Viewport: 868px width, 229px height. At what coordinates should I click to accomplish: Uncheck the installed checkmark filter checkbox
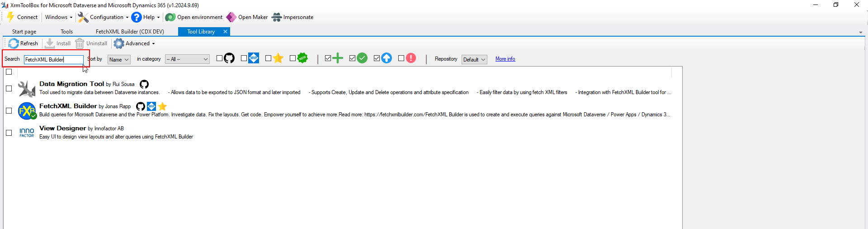click(x=352, y=58)
